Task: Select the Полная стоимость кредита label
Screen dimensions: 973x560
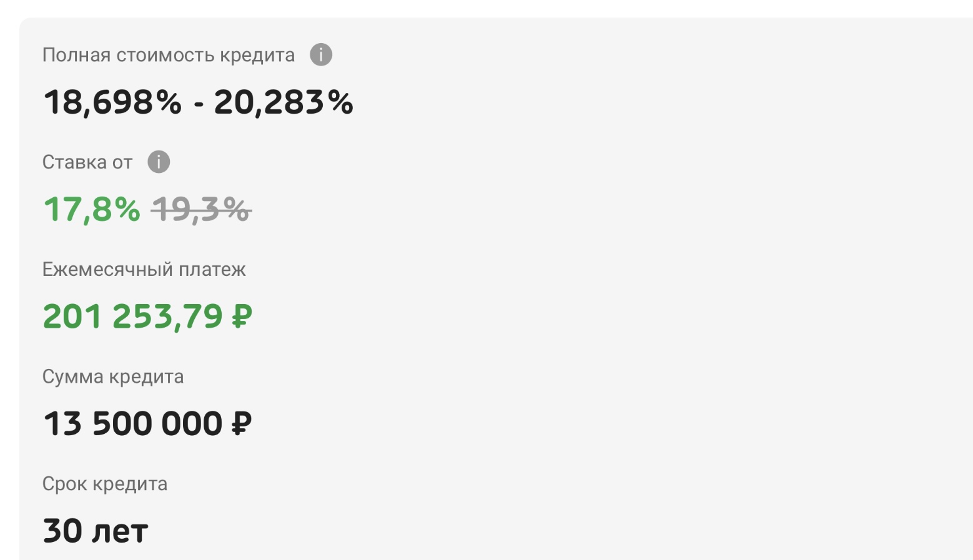Action: [169, 55]
